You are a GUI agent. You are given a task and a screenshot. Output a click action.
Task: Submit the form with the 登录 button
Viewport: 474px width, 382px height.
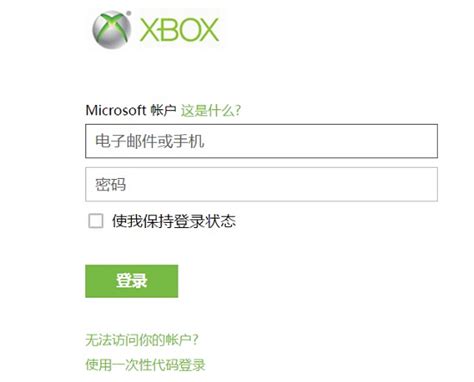tap(132, 281)
